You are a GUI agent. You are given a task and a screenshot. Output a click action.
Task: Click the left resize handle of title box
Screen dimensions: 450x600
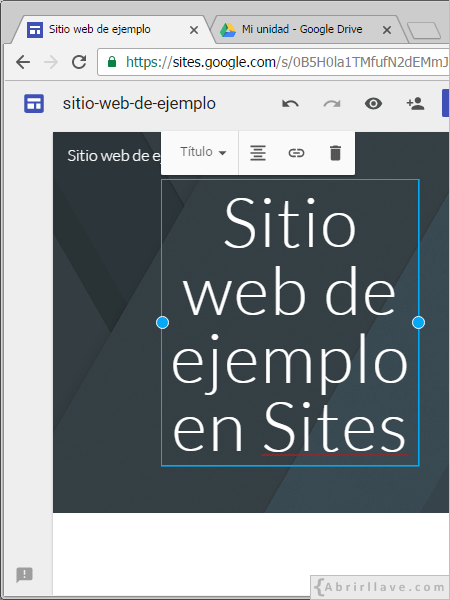[162, 323]
